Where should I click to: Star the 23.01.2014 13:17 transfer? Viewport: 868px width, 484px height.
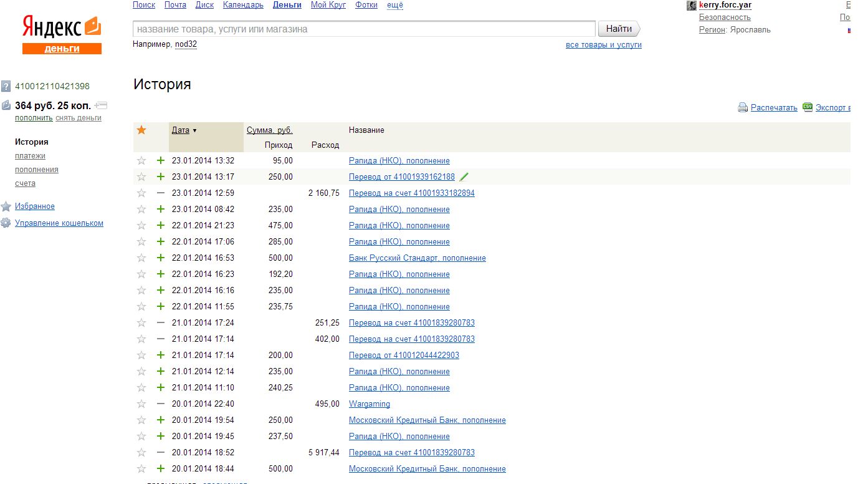pyautogui.click(x=141, y=177)
